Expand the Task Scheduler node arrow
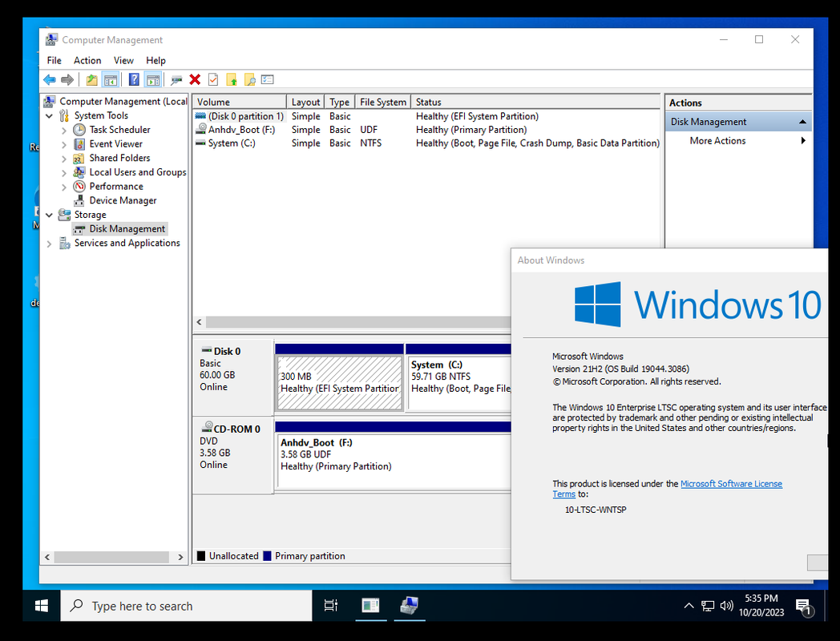This screenshot has height=641, width=840. tap(64, 130)
